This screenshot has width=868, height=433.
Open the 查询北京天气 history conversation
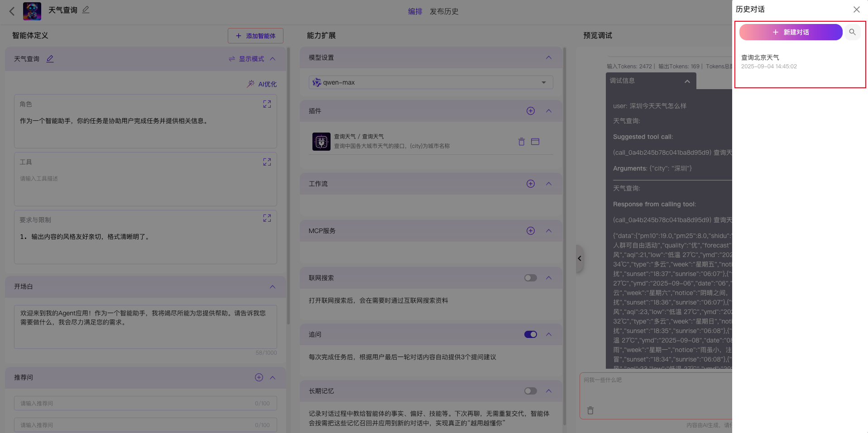tap(800, 62)
